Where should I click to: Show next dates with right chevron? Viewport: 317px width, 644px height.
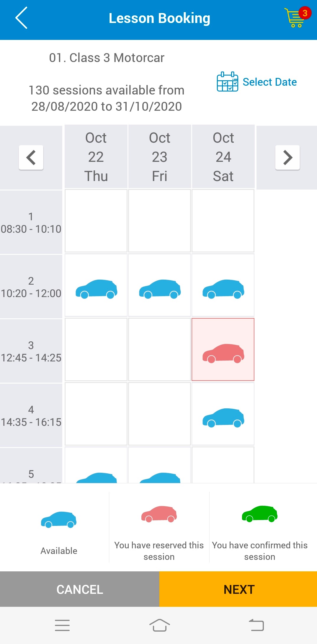287,157
